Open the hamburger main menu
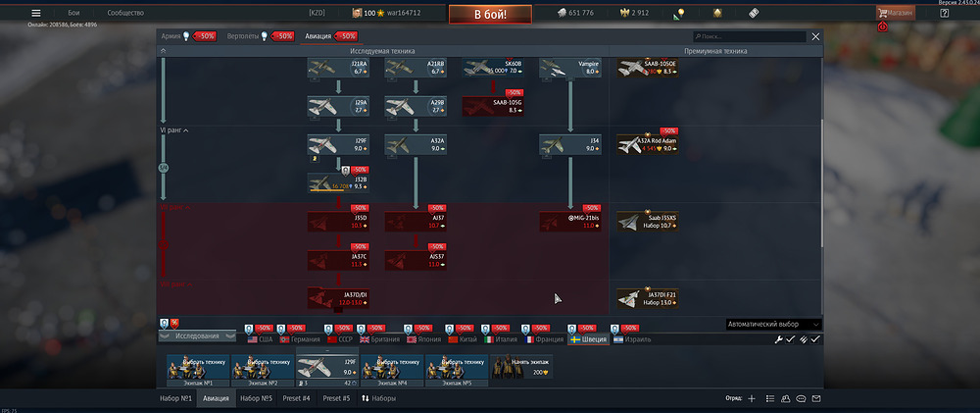The height and width of the screenshot is (413, 980). pos(35,13)
